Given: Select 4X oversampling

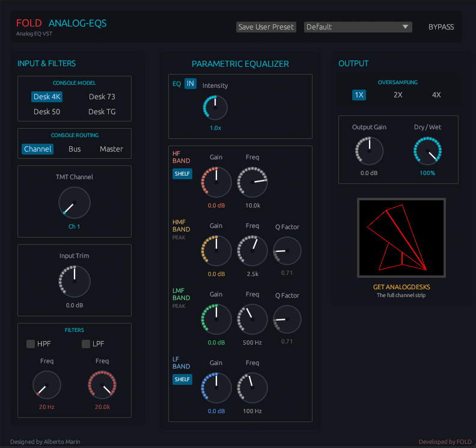Looking at the screenshot, I should [436, 95].
